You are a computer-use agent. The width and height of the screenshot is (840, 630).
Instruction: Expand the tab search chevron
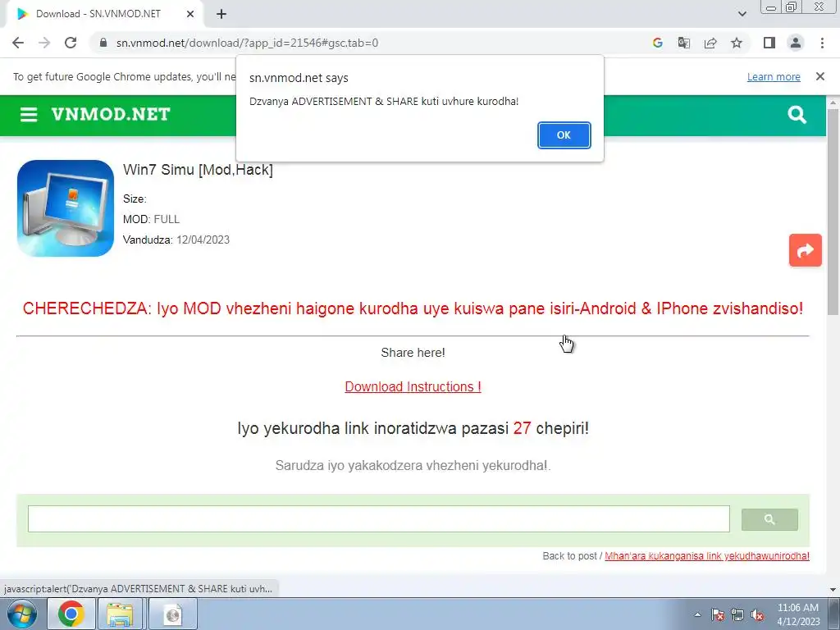(742, 14)
